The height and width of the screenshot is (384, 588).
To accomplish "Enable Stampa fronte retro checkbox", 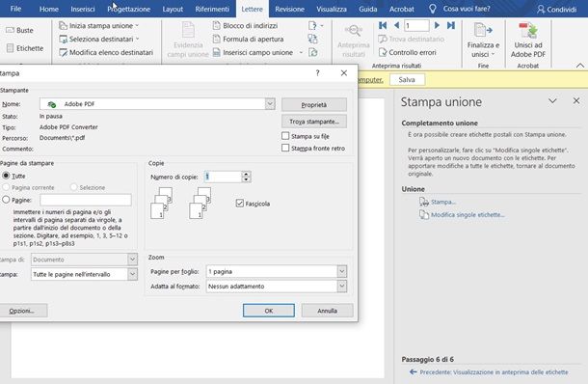I will pos(285,148).
